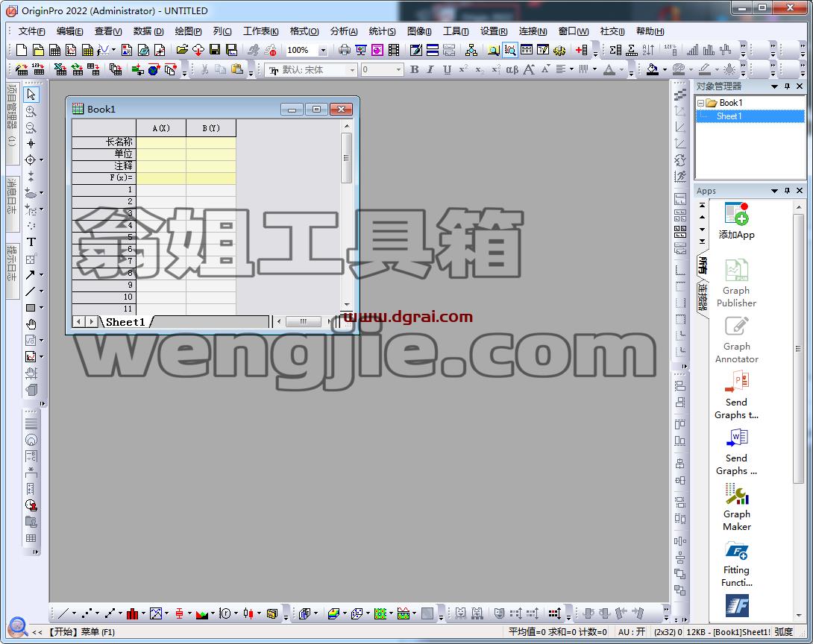Open the 对象管理器 panel options arrow
Image resolution: width=813 pixels, height=644 pixels.
pos(775,86)
